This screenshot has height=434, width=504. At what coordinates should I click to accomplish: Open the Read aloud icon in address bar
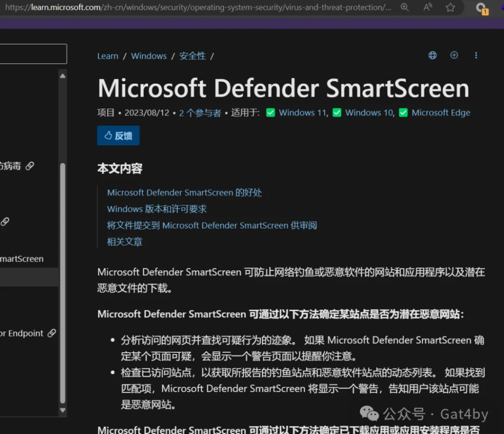tap(428, 7)
